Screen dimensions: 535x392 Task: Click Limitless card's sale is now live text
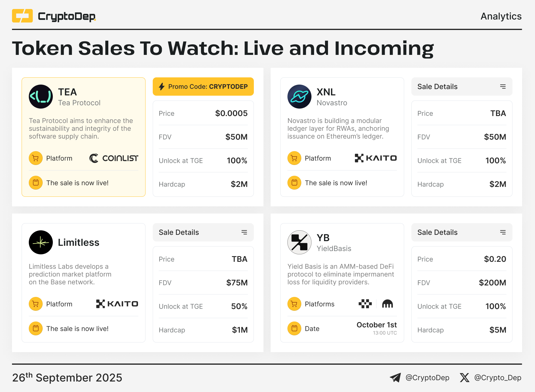(x=77, y=329)
